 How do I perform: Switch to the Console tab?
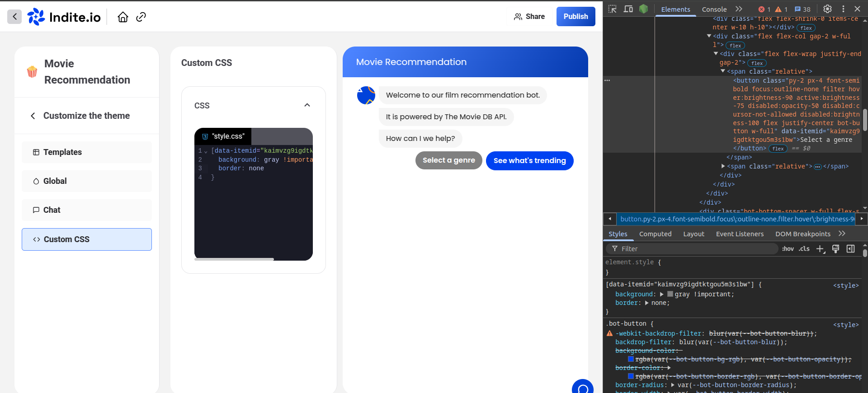tap(714, 9)
